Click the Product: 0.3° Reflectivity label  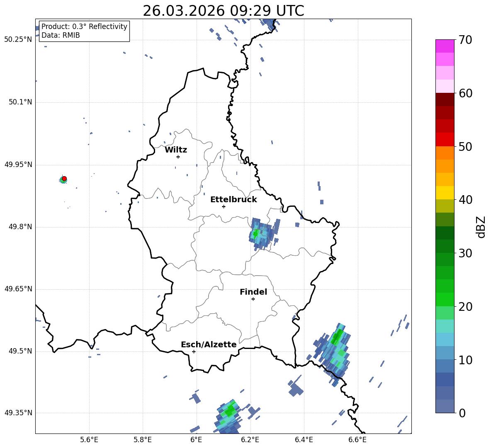tap(84, 26)
